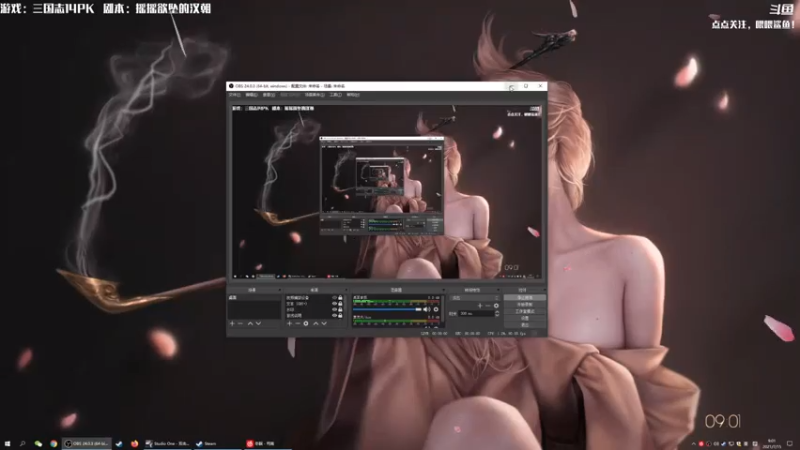Open WeChat from the taskbar
This screenshot has width=800, height=450.
coord(38,443)
